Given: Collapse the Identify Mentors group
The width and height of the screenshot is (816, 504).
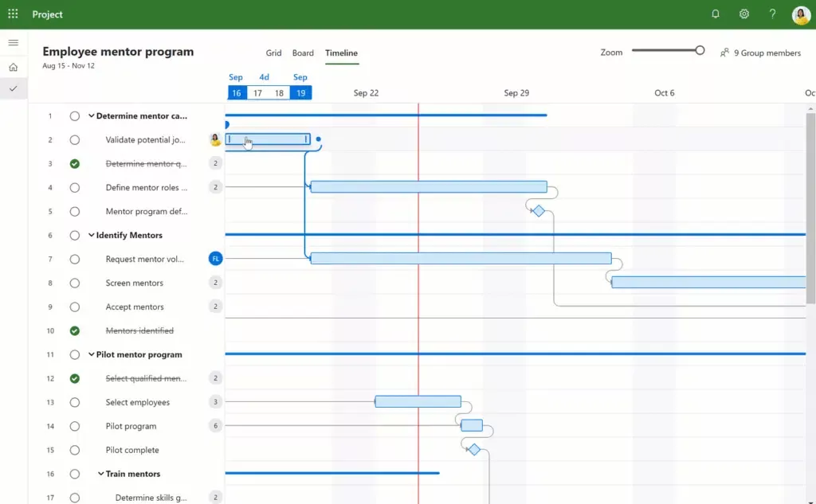Looking at the screenshot, I should [x=91, y=235].
